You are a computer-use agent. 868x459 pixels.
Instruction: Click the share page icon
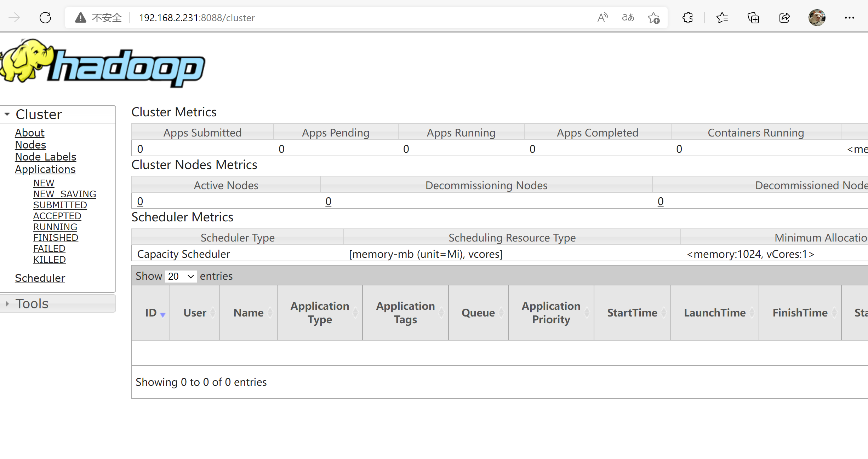tap(784, 18)
